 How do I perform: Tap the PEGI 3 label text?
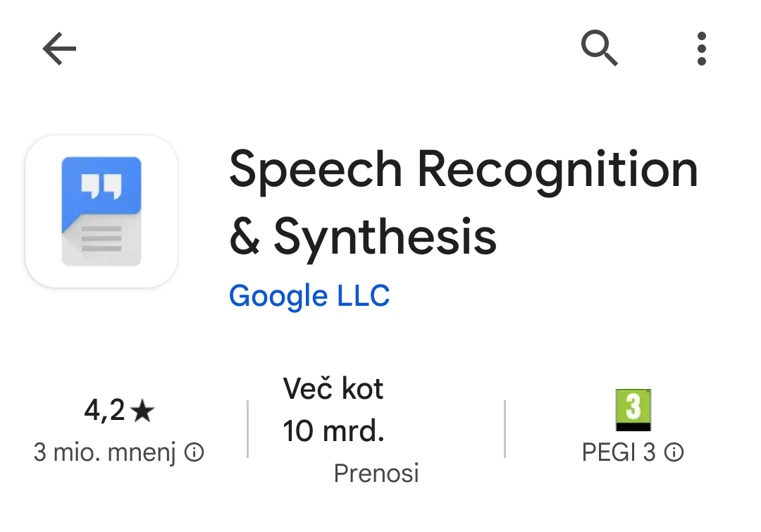click(619, 452)
